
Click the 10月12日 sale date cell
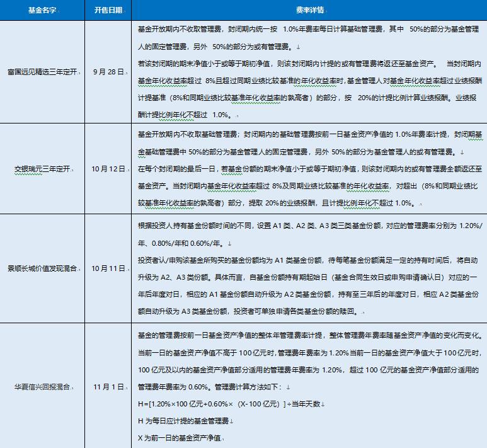(108, 169)
